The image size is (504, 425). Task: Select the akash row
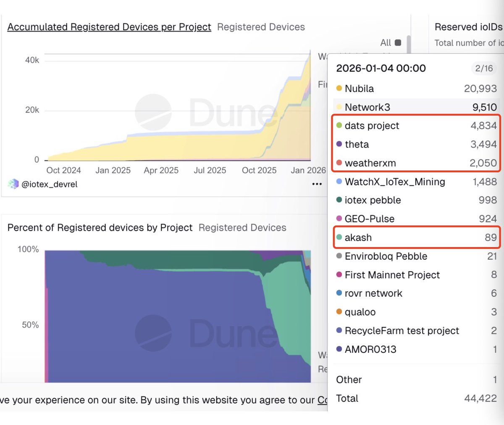(416, 238)
